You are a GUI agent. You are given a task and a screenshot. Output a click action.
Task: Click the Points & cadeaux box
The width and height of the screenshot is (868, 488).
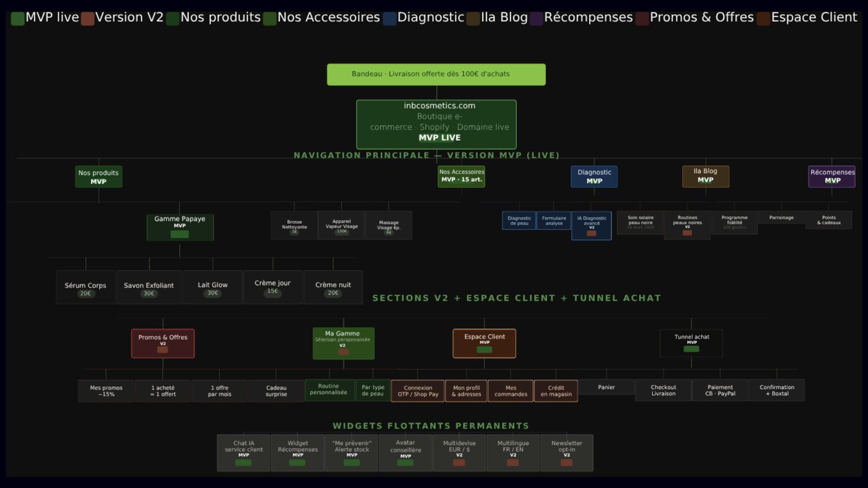(x=829, y=220)
